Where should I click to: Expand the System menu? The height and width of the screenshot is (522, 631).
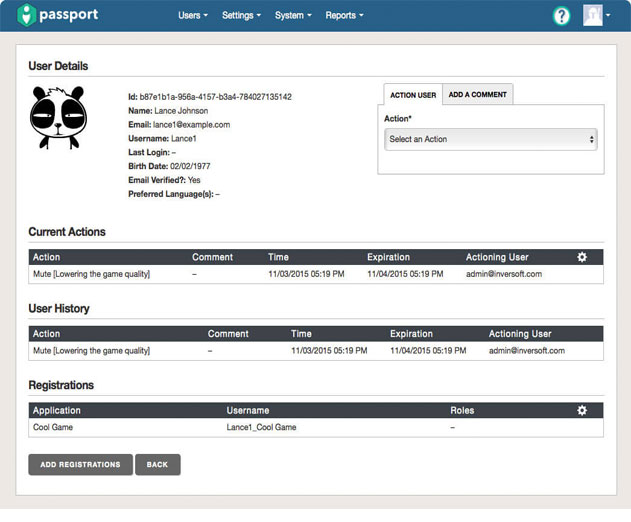pos(293,15)
